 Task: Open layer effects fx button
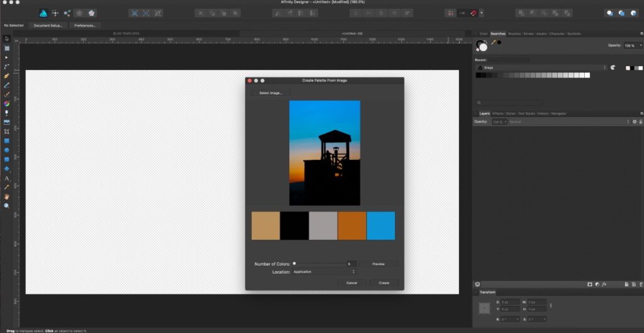click(604, 284)
